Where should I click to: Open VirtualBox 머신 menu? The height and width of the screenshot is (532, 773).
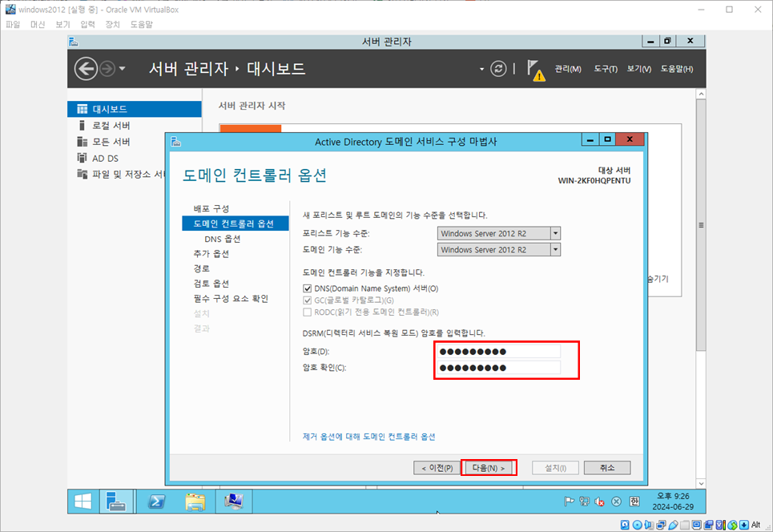(38, 24)
